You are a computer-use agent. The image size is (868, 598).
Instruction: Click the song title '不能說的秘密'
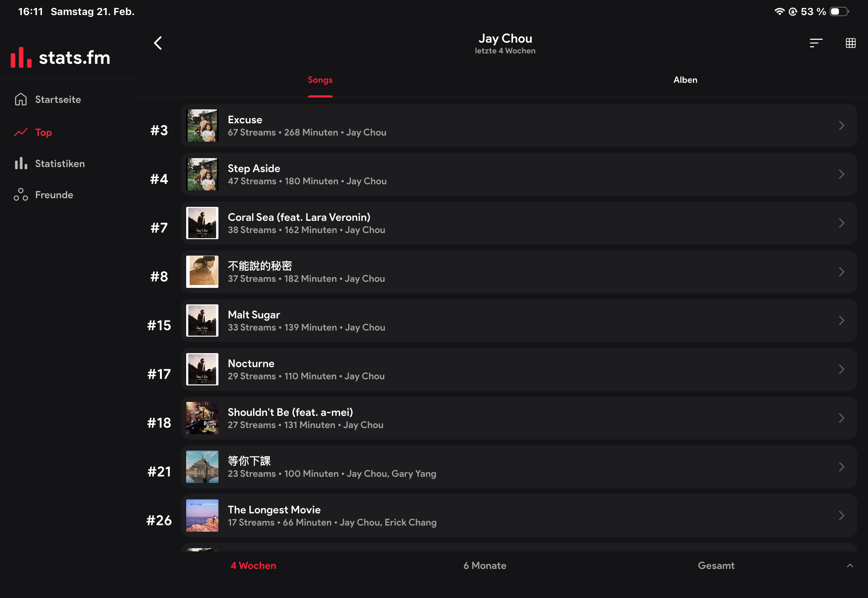(260, 266)
